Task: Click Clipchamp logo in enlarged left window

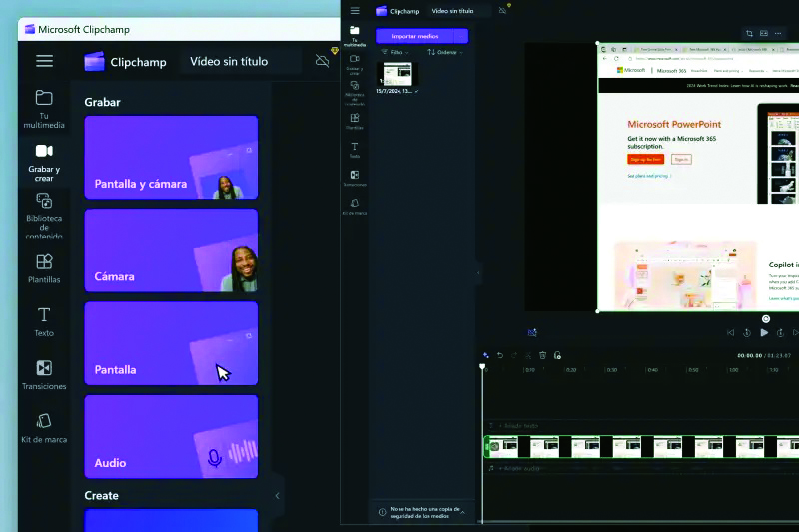Action: click(x=94, y=62)
